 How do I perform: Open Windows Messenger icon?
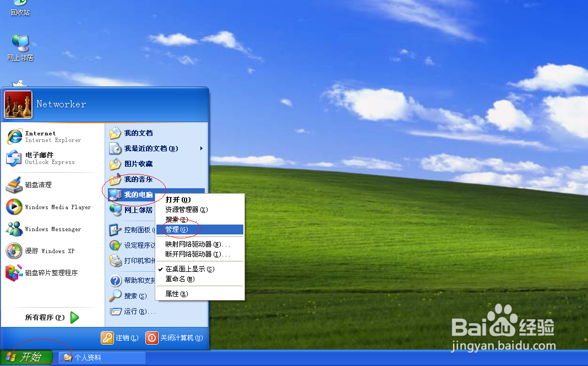(x=14, y=229)
